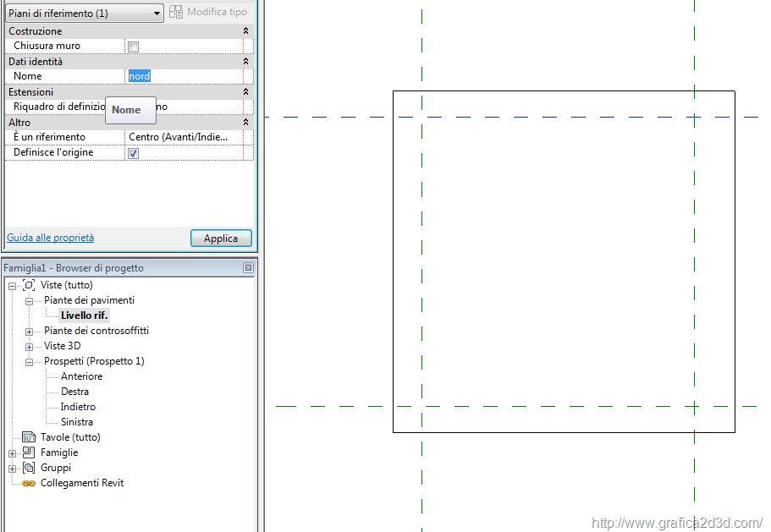
Task: Enable the Chiusura muro checkbox
Action: click(133, 47)
